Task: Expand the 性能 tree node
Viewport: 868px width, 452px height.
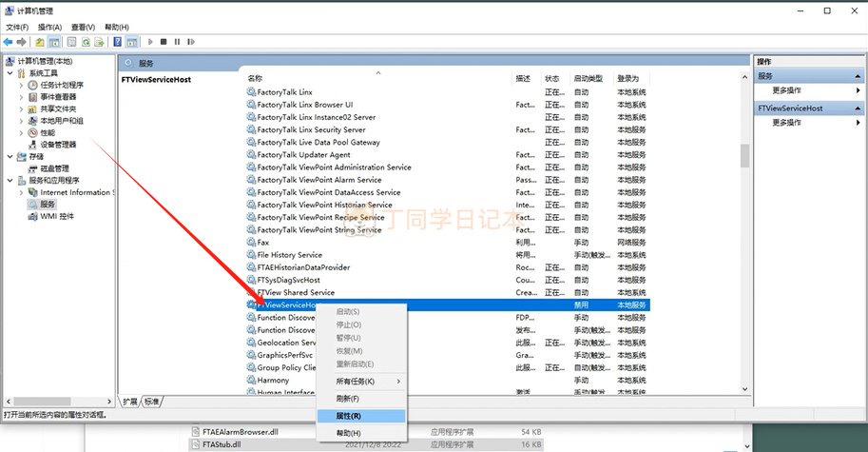Action: (21, 133)
